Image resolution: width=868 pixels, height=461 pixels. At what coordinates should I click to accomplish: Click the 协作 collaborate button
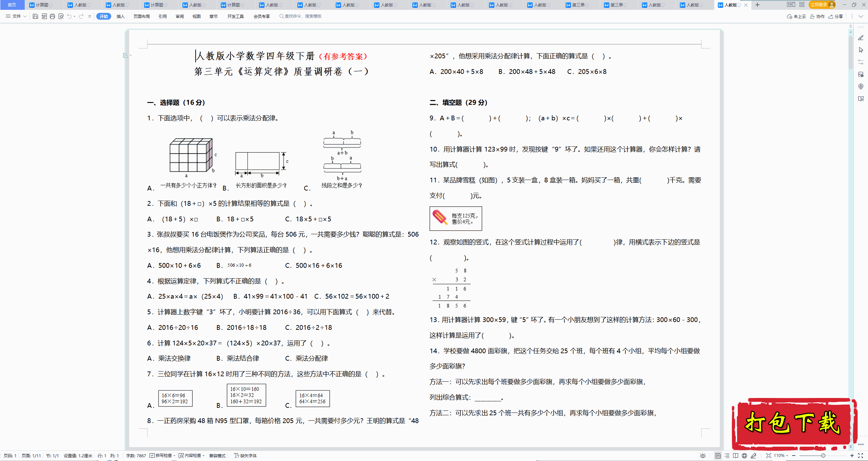coord(817,16)
